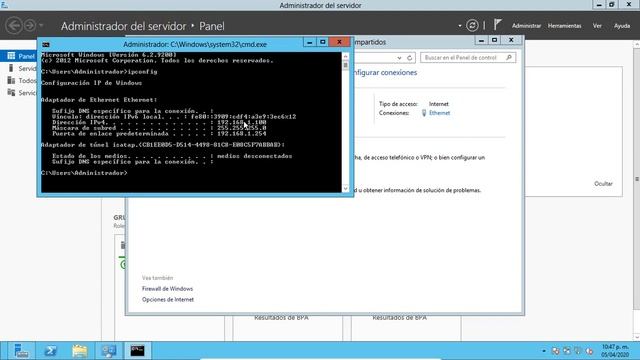Viewport: 640px width, 360px height.
Task: Click the second system tray icon
Action: 567,351
